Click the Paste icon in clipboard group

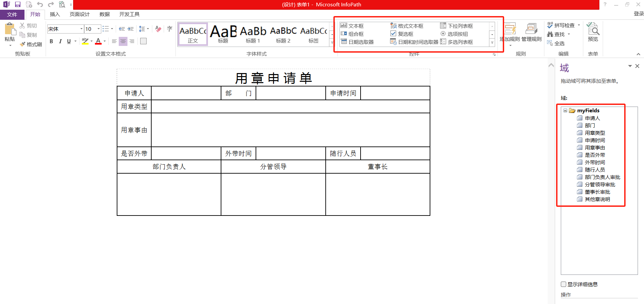point(10,31)
